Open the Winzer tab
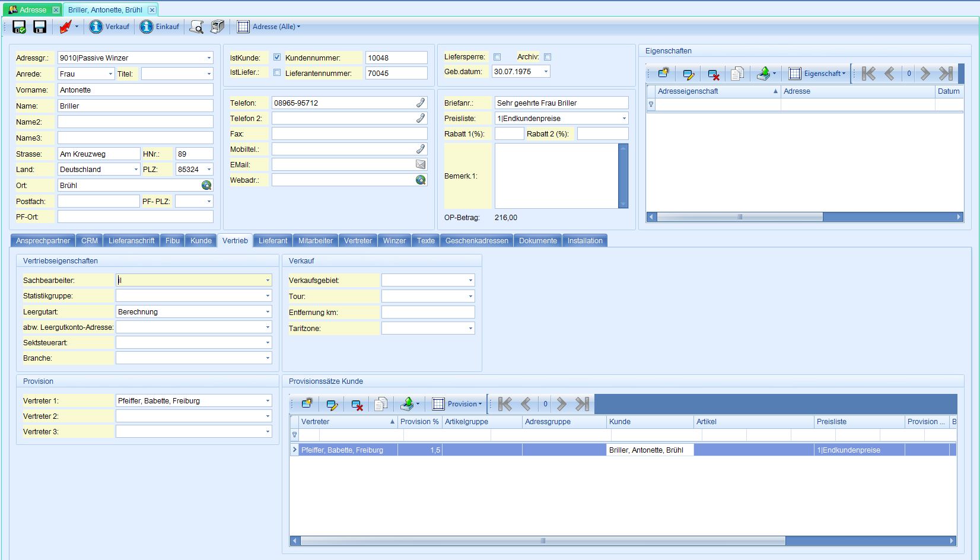 click(394, 241)
